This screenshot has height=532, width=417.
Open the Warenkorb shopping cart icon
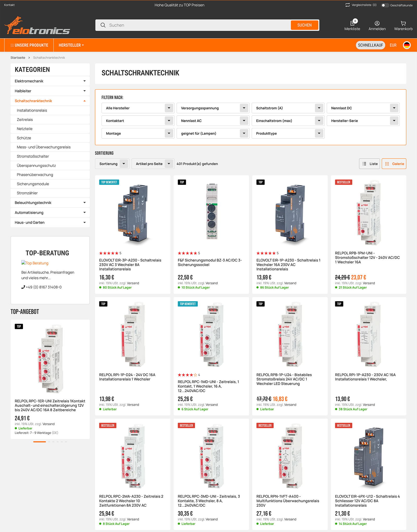point(403,26)
